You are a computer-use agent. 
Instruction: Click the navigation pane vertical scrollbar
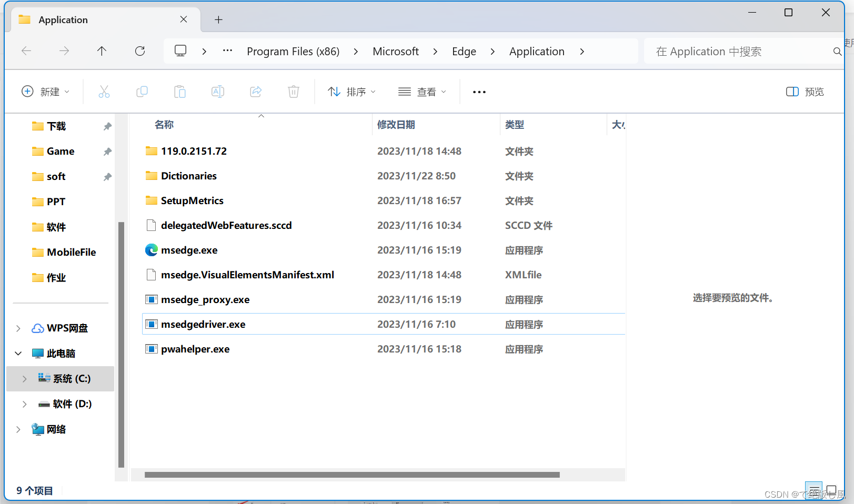(x=121, y=345)
